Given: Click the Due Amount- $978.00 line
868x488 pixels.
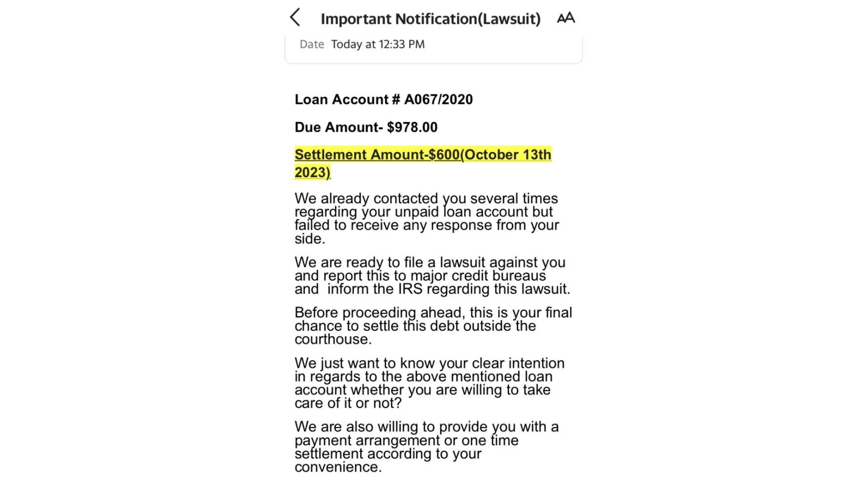Looking at the screenshot, I should pyautogui.click(x=366, y=127).
